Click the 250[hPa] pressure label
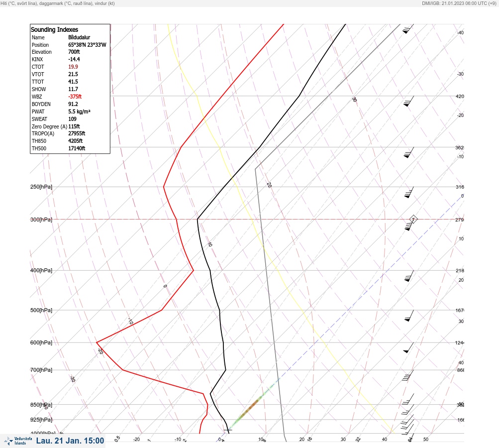This screenshot has width=499, height=448. 41,187
